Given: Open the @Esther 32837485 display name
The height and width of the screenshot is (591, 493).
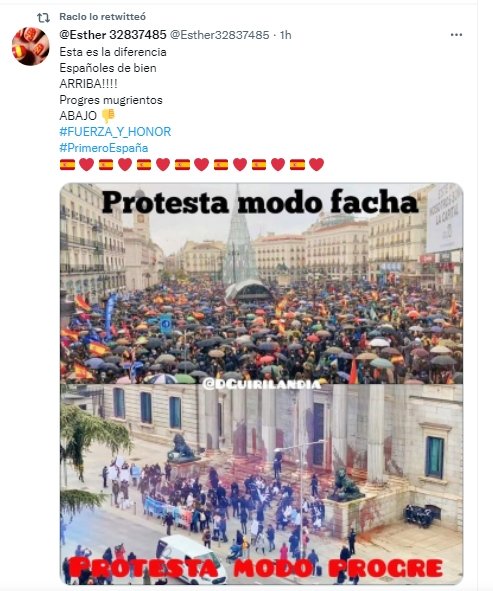Looking at the screenshot, I should tap(113, 35).
